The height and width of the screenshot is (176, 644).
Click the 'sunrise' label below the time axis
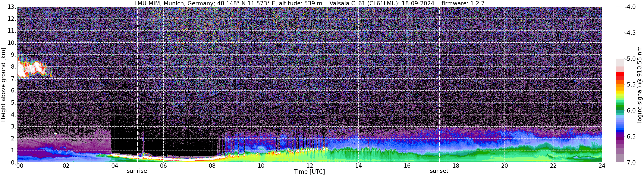point(137,171)
